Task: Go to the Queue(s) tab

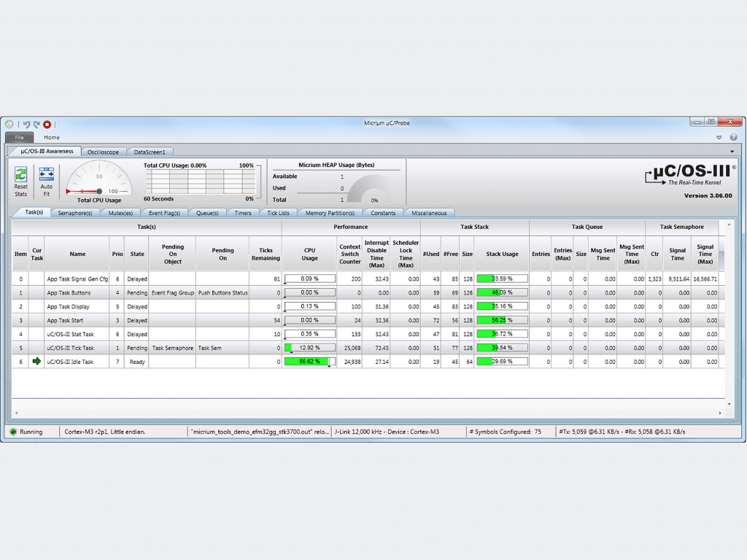Action: click(x=207, y=213)
